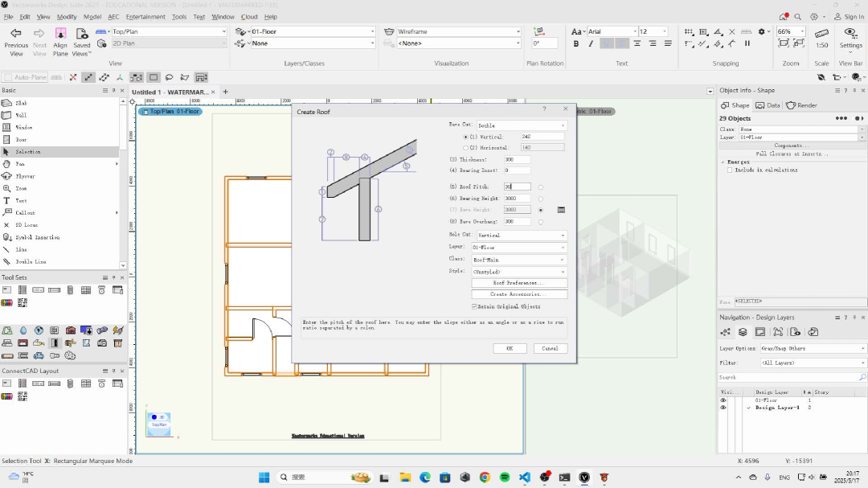Image resolution: width=868 pixels, height=488 pixels.
Task: Toggle bold text formatting
Action: coord(576,43)
